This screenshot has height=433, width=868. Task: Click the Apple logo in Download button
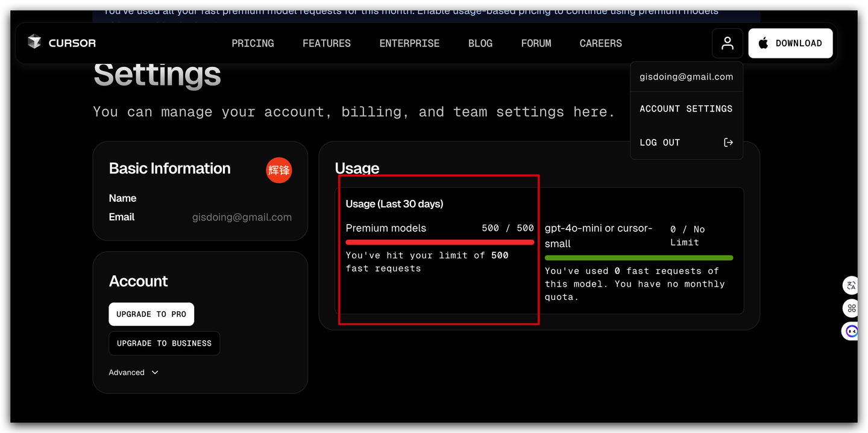pyautogui.click(x=763, y=43)
